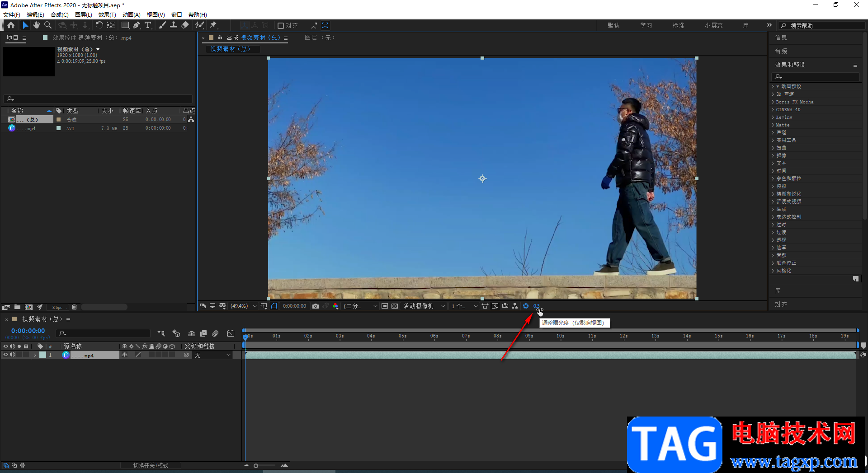
Task: Select the Eraser tool
Action: (185, 25)
